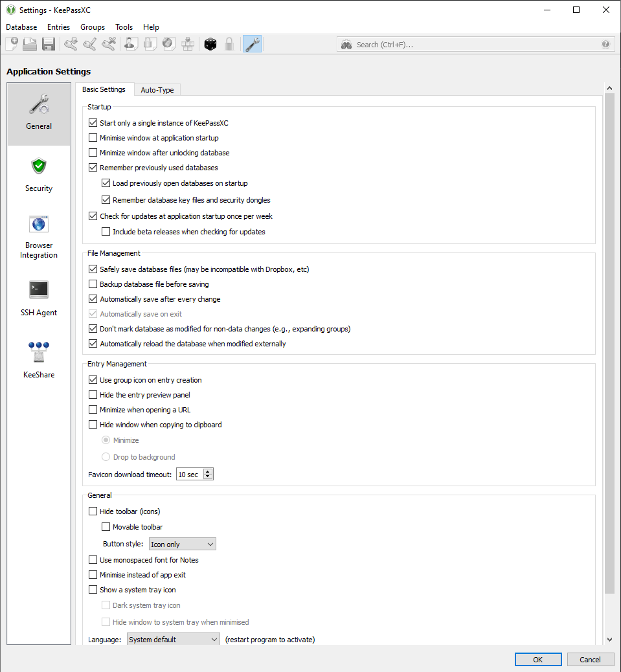Click the Favicon timeout value field
Screen dimensions: 621x672
(x=190, y=475)
